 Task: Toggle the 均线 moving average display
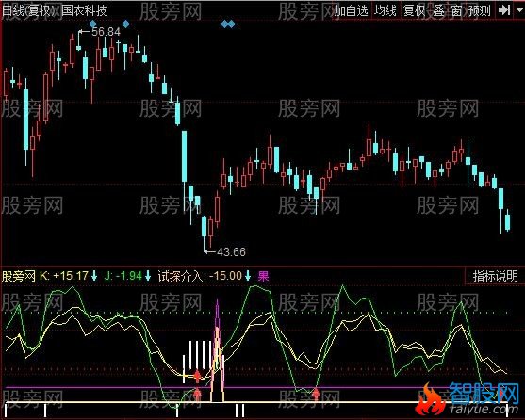pos(386,11)
